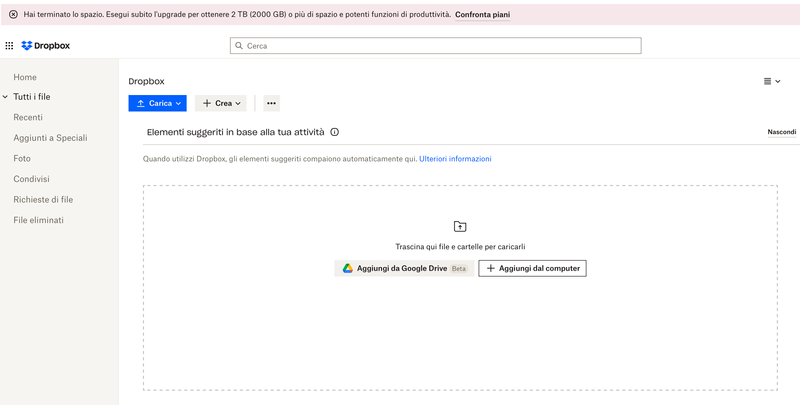Open the apps grid launcher icon
This screenshot has height=405, width=800.
[x=9, y=46]
